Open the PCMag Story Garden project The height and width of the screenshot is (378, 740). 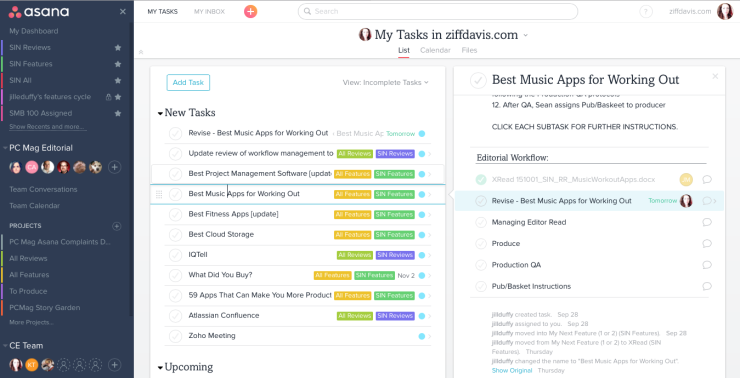coord(44,308)
